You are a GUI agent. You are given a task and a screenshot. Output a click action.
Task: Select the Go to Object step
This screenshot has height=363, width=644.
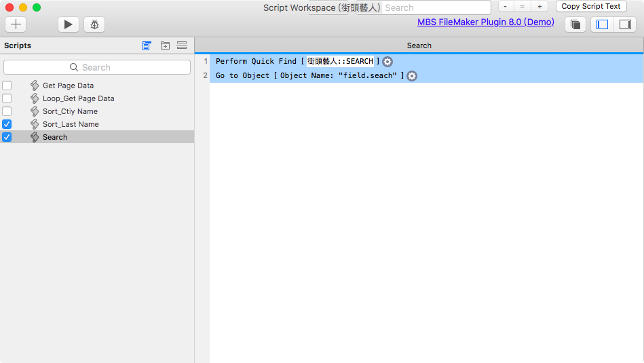tap(426, 75)
